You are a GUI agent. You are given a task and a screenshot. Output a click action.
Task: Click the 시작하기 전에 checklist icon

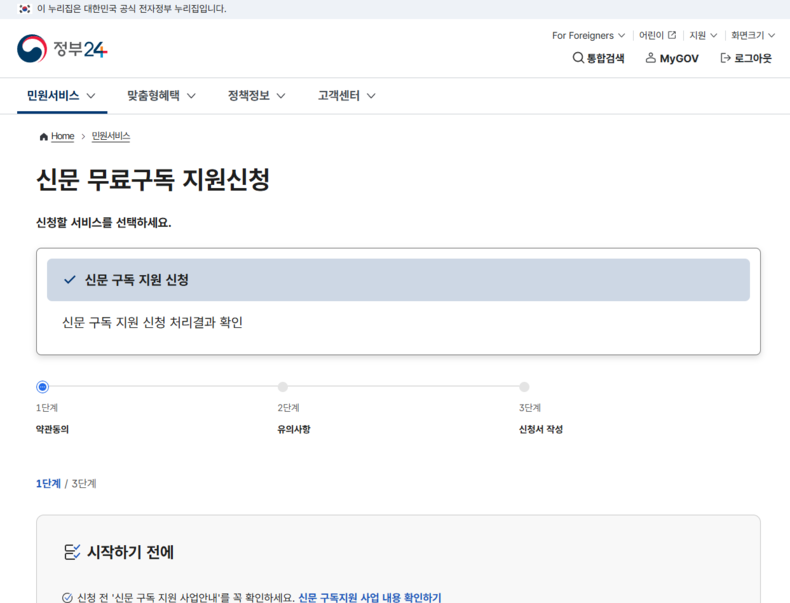click(72, 552)
